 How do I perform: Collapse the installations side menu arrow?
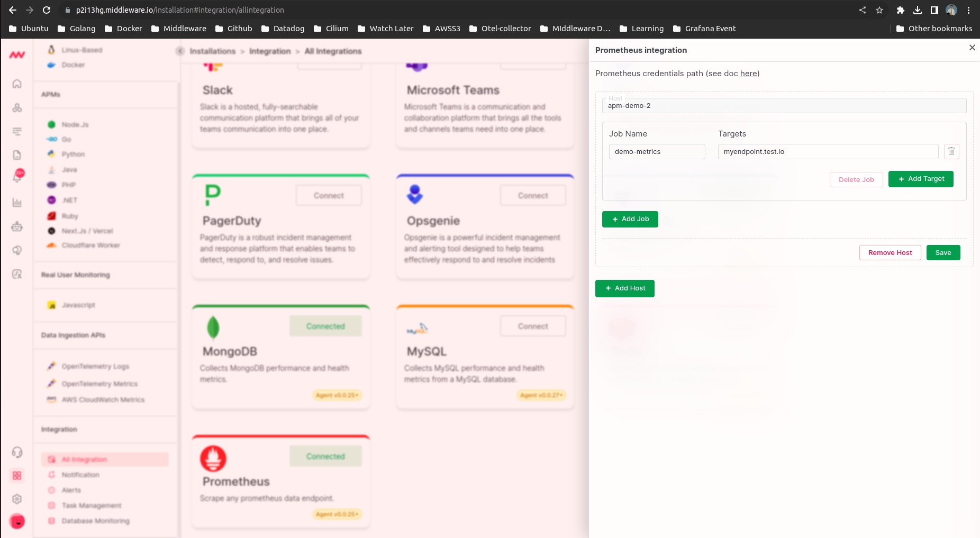[180, 51]
